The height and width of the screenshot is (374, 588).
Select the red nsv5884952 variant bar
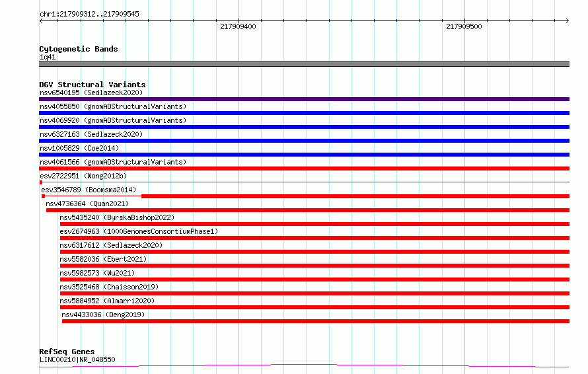314,307
